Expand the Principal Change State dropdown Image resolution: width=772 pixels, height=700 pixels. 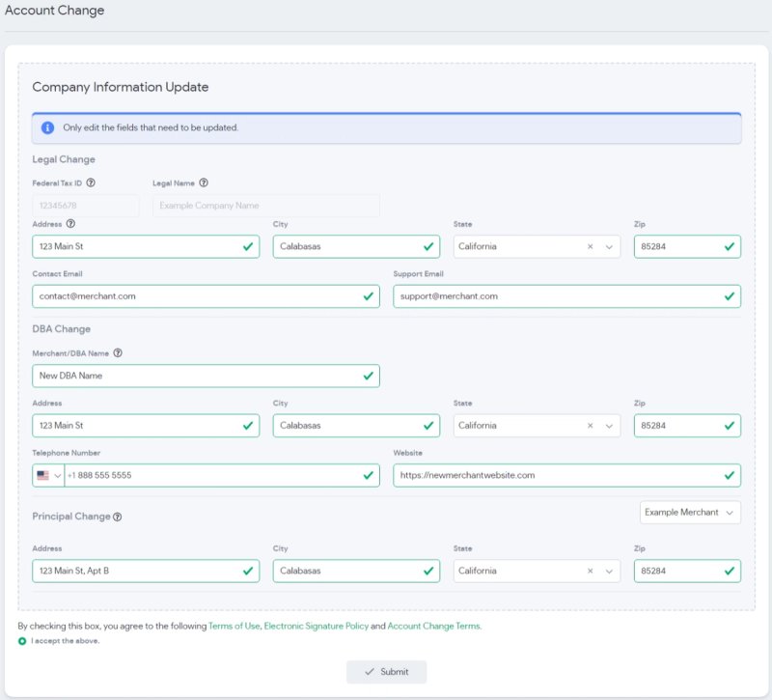pos(609,571)
